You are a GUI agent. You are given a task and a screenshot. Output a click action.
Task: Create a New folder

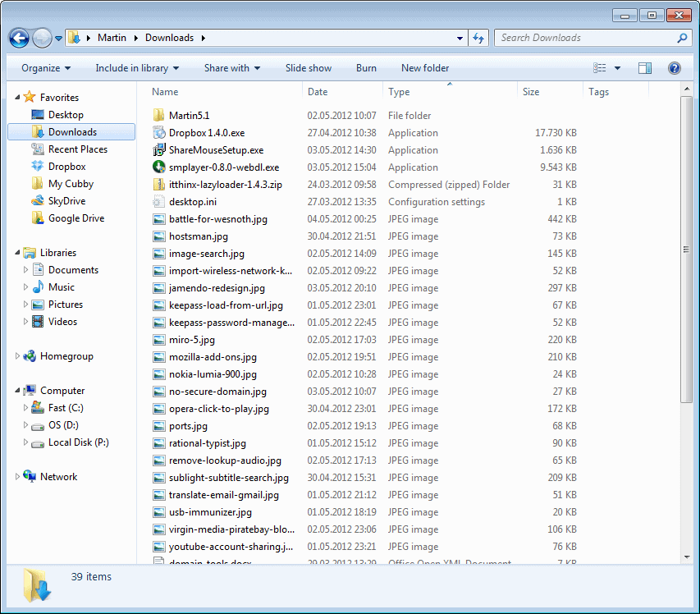click(x=424, y=67)
